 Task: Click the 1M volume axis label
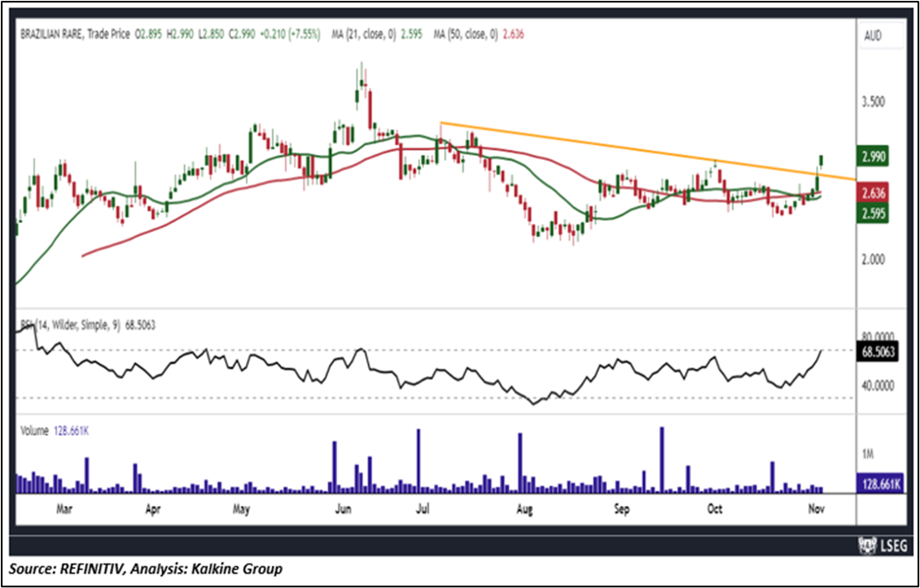coord(868,455)
